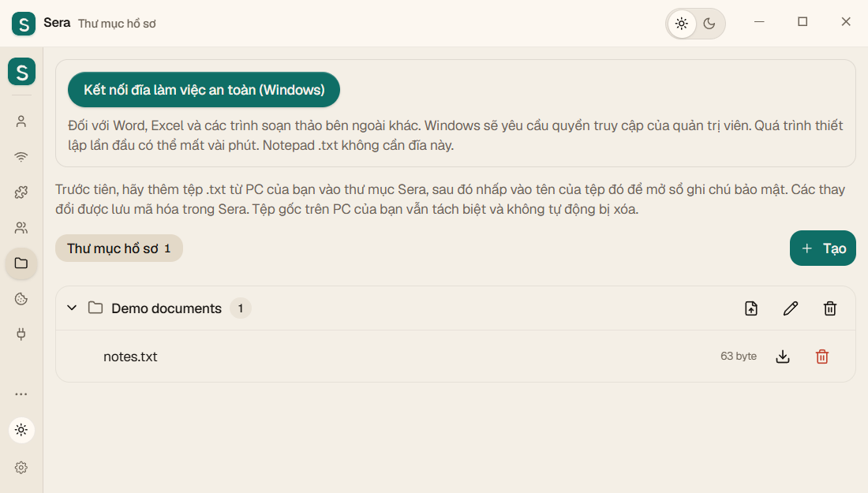Image resolution: width=868 pixels, height=493 pixels.
Task: Minimize the Sera window
Action: click(x=759, y=21)
